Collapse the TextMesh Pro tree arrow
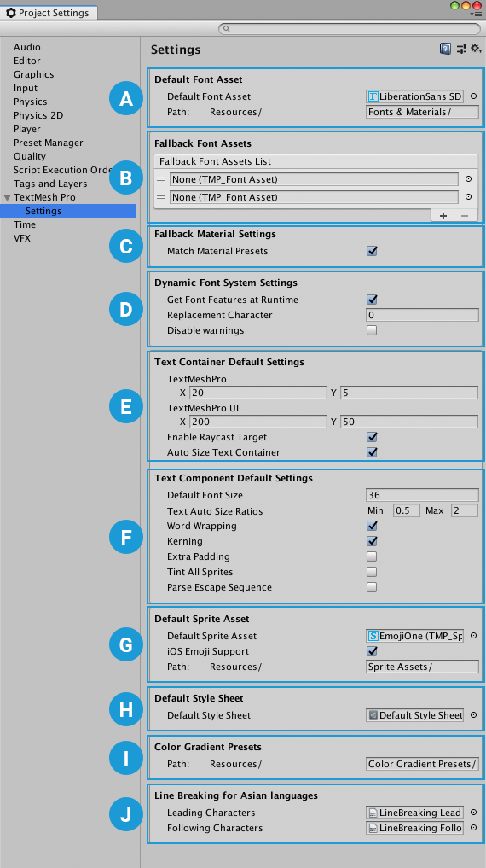486x868 pixels. coord(7,198)
